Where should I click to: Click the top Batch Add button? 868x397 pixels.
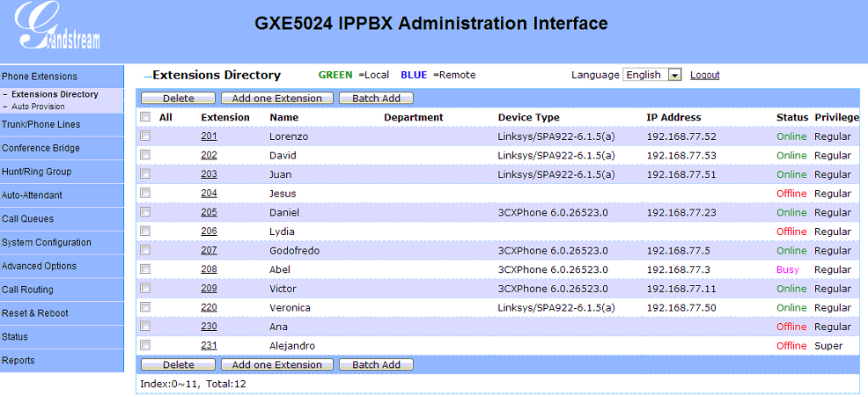pos(377,98)
